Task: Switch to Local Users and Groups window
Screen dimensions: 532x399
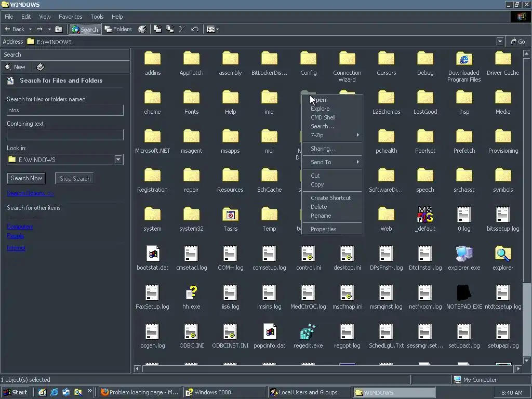Action: pos(310,392)
